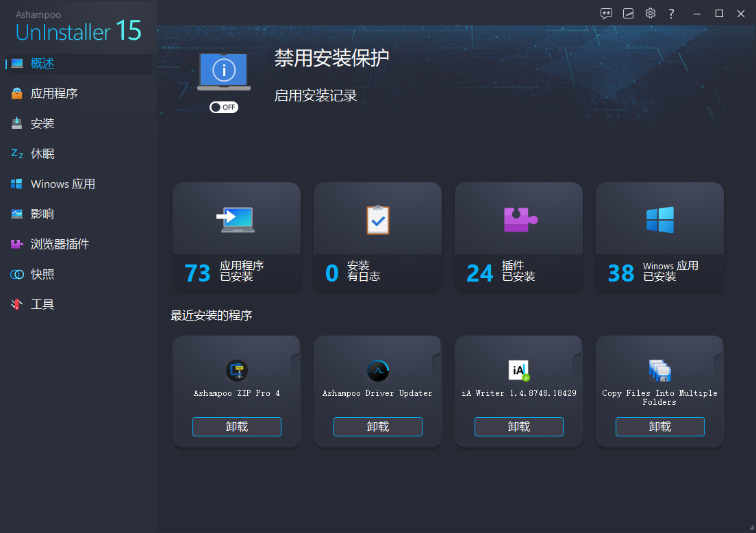Minimize the UnInstaller window
Viewport: 756px width, 533px height.
[x=696, y=14]
